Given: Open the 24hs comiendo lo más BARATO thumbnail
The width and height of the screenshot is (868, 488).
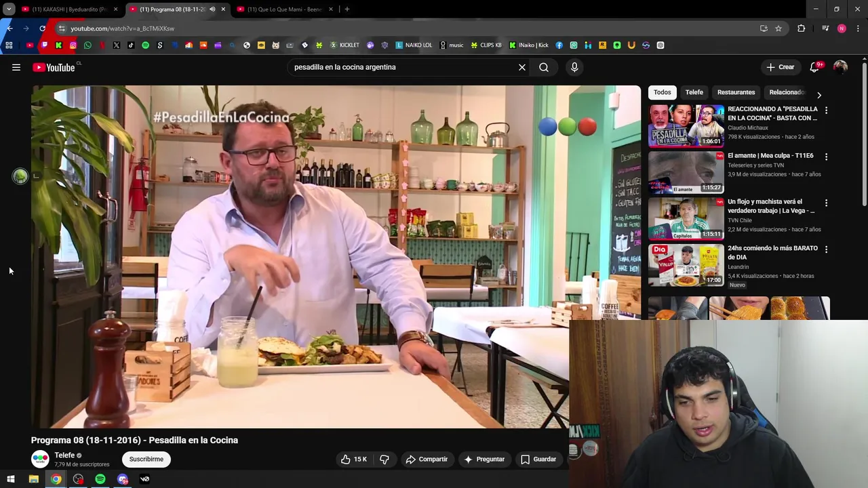Looking at the screenshot, I should tap(686, 265).
